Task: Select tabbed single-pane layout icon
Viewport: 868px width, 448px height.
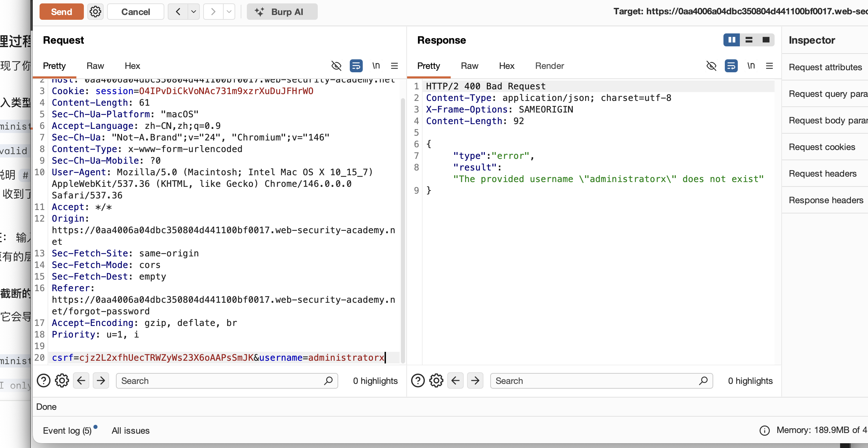Action: tap(766, 40)
